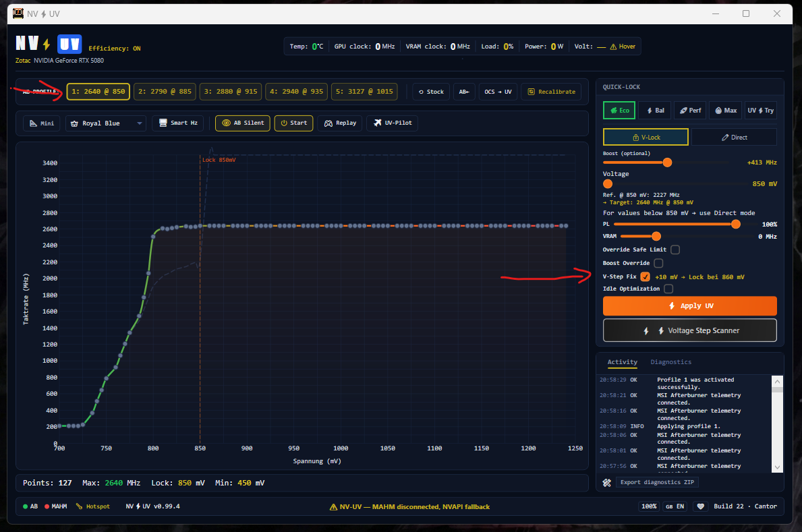Select the UV Try preset
This screenshot has height=532, width=802.
tap(761, 111)
